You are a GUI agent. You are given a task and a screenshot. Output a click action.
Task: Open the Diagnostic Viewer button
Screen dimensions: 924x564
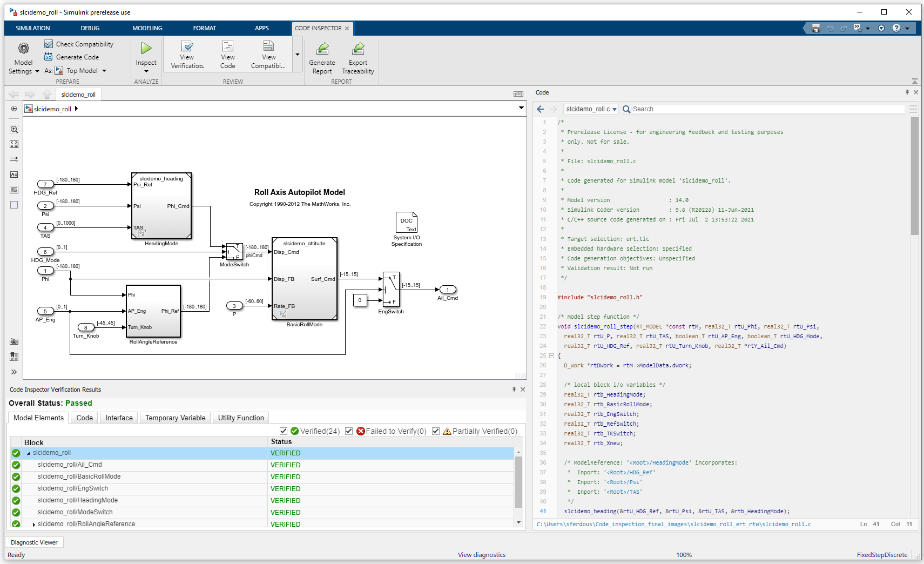(x=34, y=542)
